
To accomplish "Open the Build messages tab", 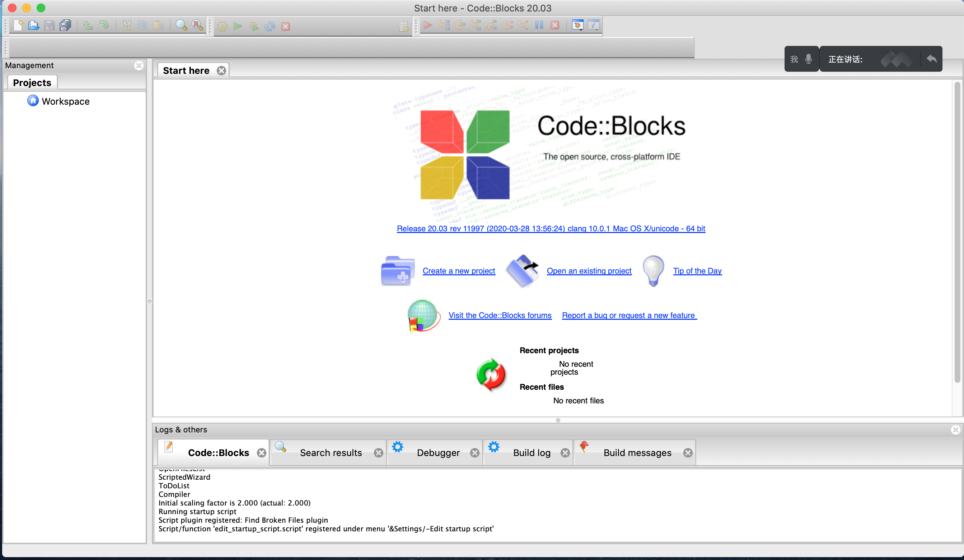I will pos(637,452).
